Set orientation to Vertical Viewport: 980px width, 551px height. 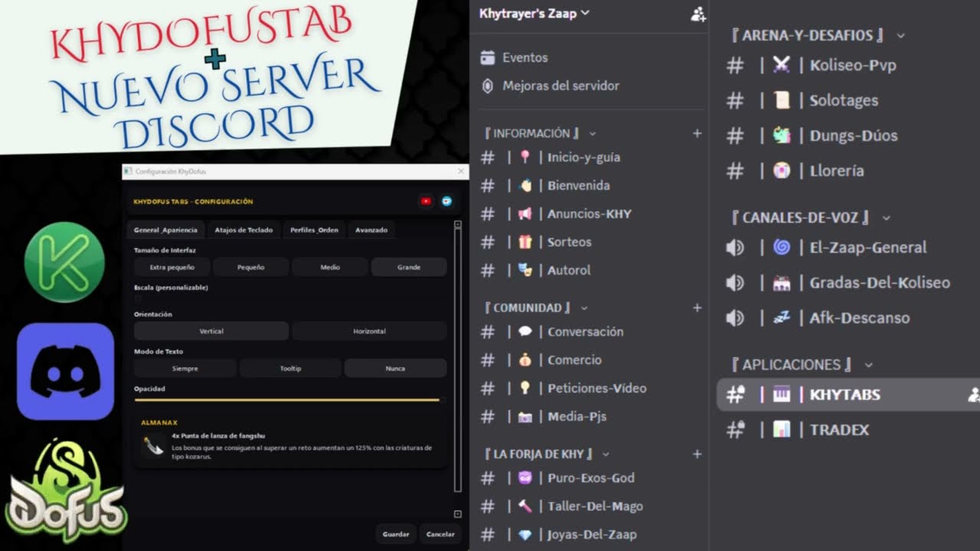click(211, 331)
